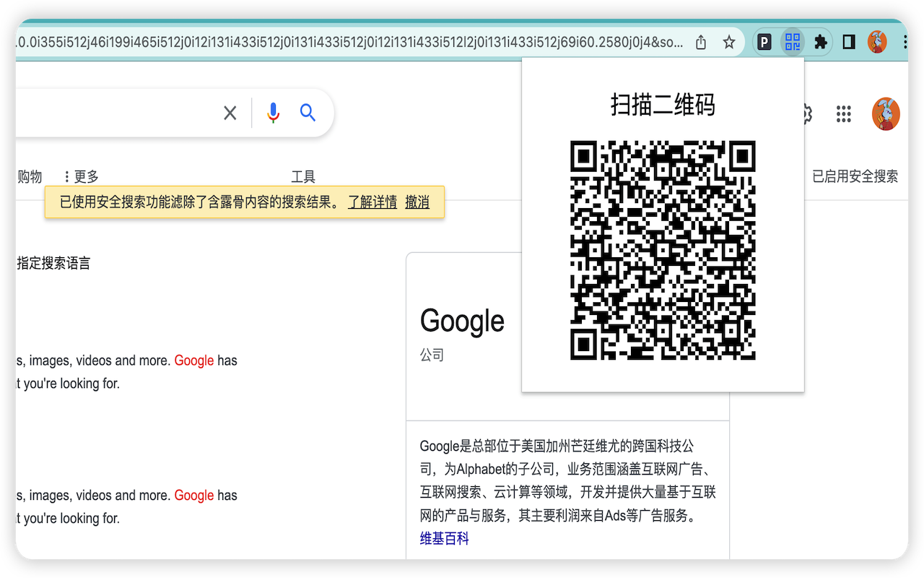Click the 指定搜索语言 option
The height and width of the screenshot is (578, 924).
click(x=54, y=264)
